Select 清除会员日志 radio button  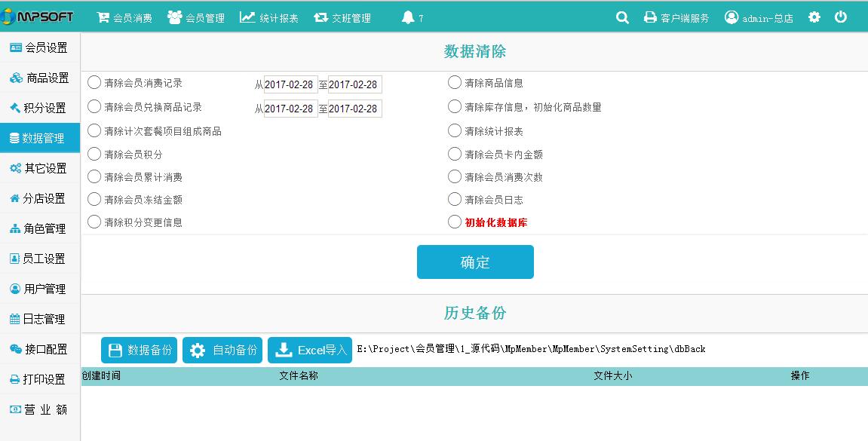[455, 199]
